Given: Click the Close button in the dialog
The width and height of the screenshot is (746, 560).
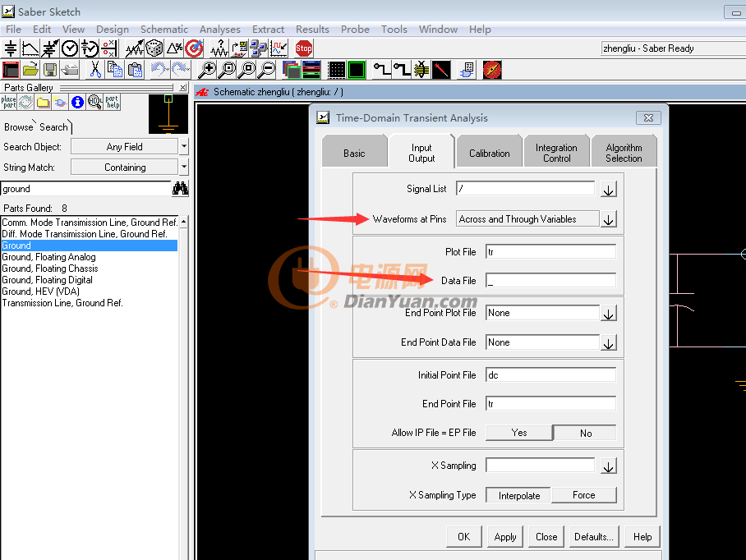Looking at the screenshot, I should pyautogui.click(x=546, y=537).
